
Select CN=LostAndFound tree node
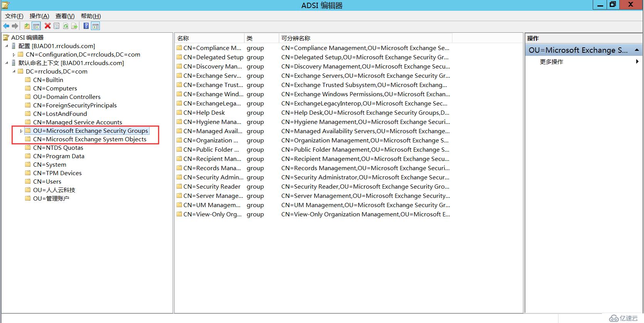click(60, 114)
